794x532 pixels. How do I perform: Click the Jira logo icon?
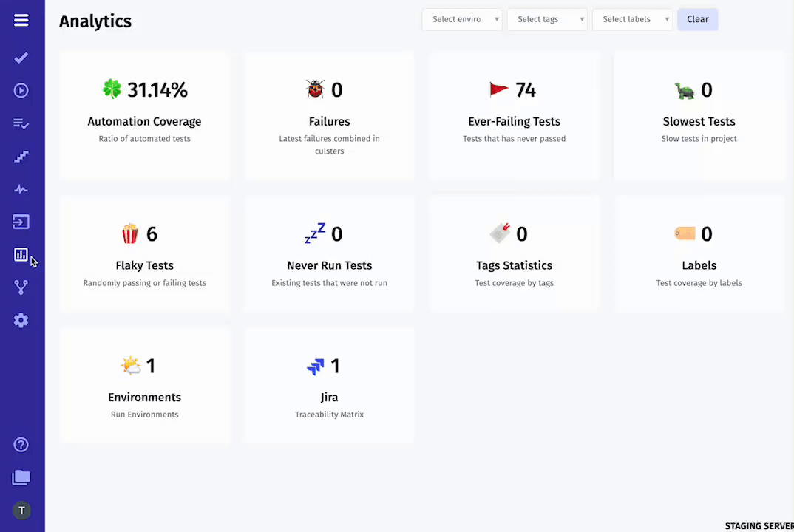click(316, 366)
